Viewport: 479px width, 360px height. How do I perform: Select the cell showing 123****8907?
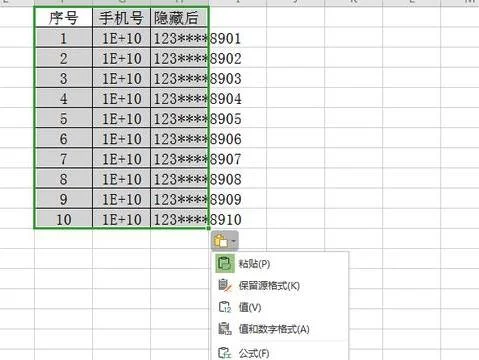click(180, 159)
